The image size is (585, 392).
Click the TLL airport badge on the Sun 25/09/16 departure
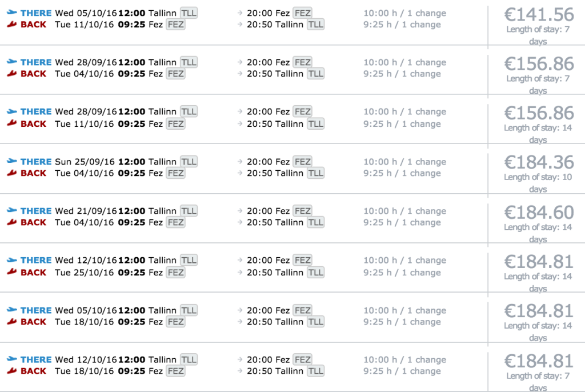(x=189, y=162)
